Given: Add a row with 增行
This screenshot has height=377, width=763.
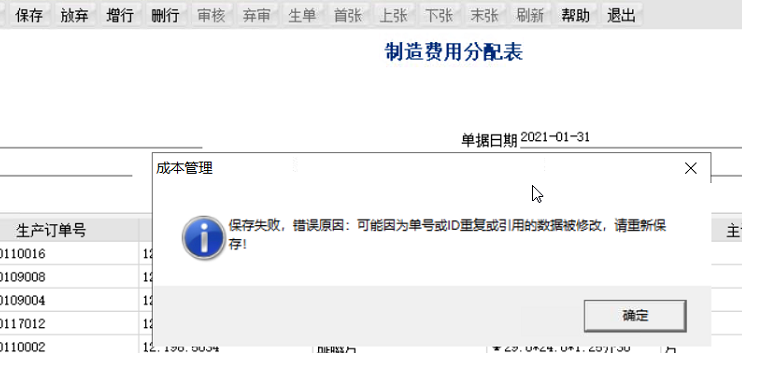Looking at the screenshot, I should [x=120, y=15].
